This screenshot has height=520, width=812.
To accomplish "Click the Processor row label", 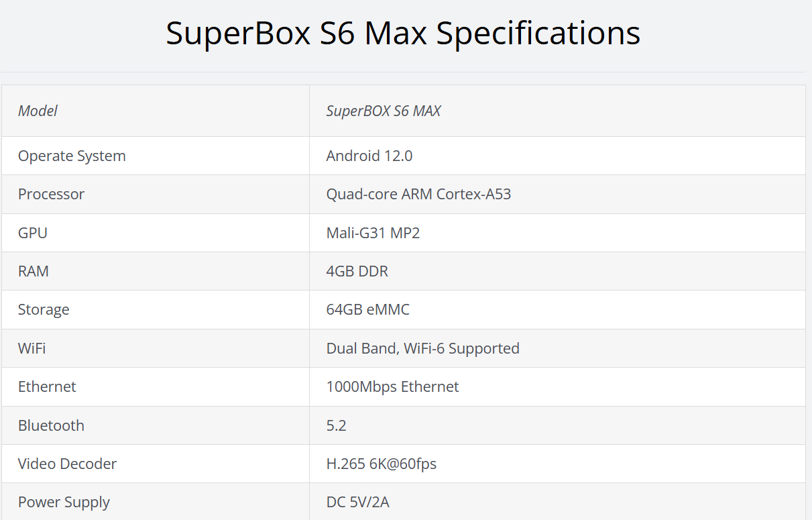I will coord(51,194).
